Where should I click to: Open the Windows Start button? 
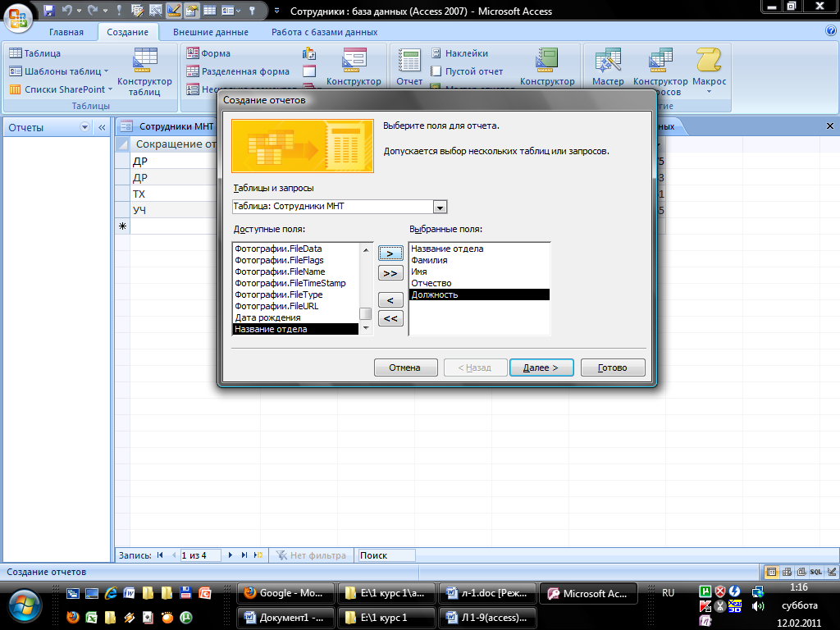(24, 606)
